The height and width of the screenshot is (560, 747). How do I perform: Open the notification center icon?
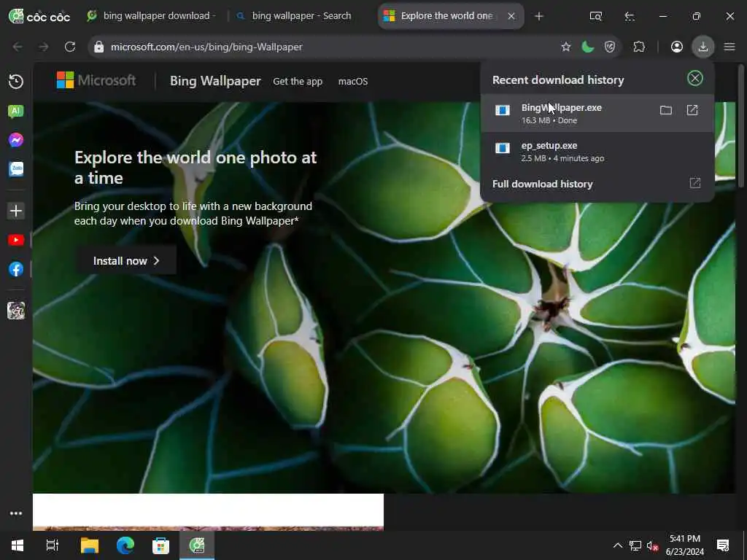tap(723, 545)
